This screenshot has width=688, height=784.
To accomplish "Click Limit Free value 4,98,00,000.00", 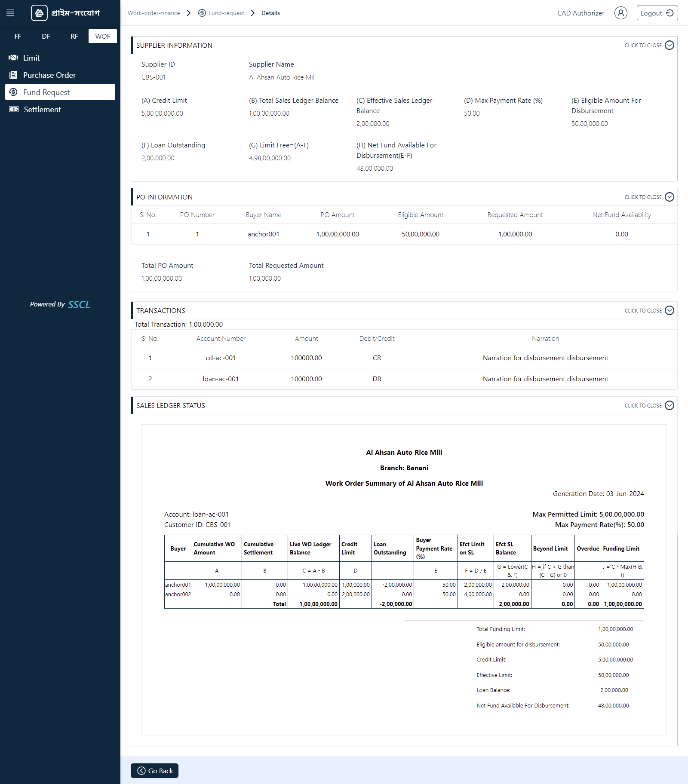I will (x=270, y=158).
